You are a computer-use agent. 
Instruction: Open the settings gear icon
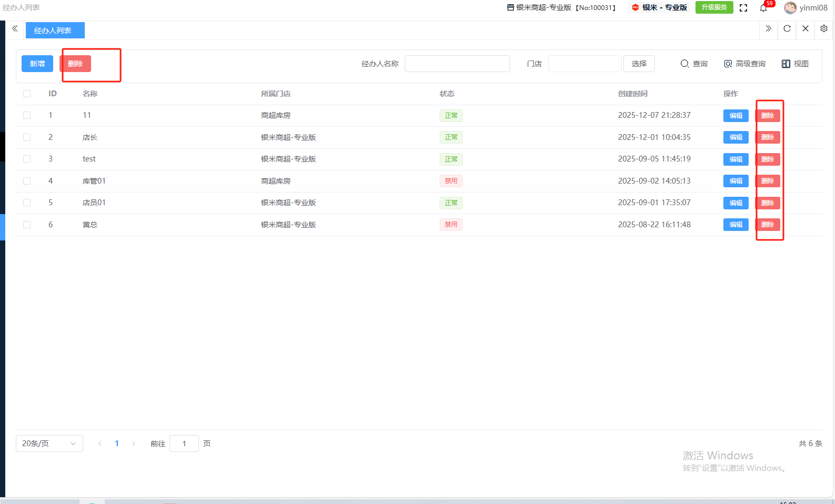pos(824,29)
